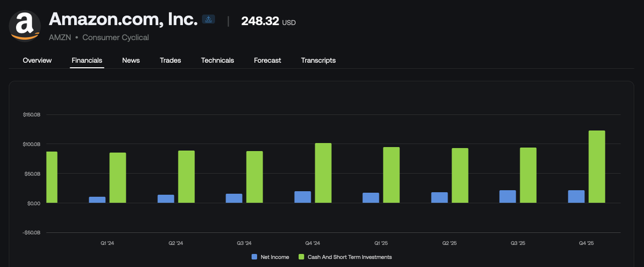Click the small badge icon beside company name
The image size is (644, 267).
pos(208,19)
